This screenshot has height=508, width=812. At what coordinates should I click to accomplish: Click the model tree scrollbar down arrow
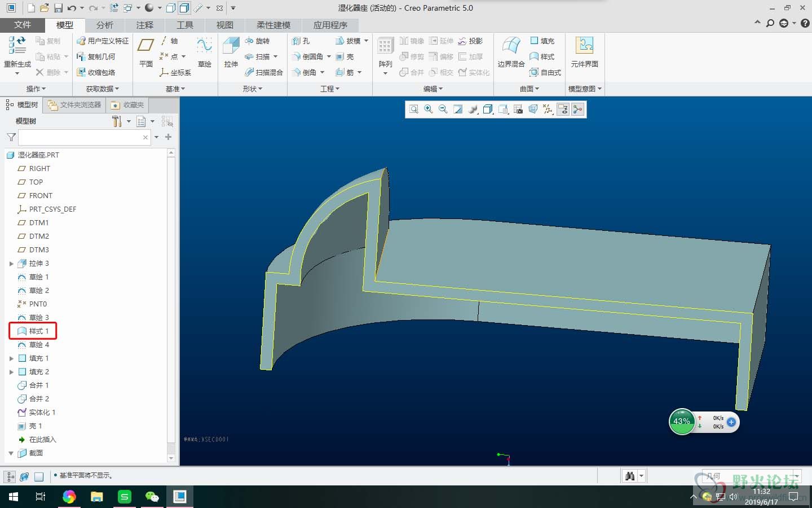click(171, 458)
